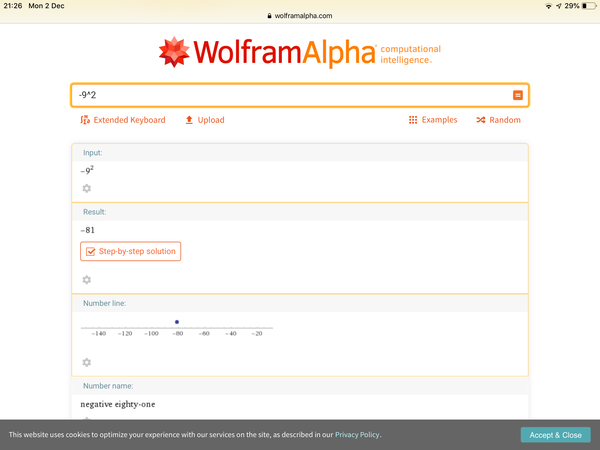Open the Extended Keyboard
This screenshot has height=450, width=600.
123,120
